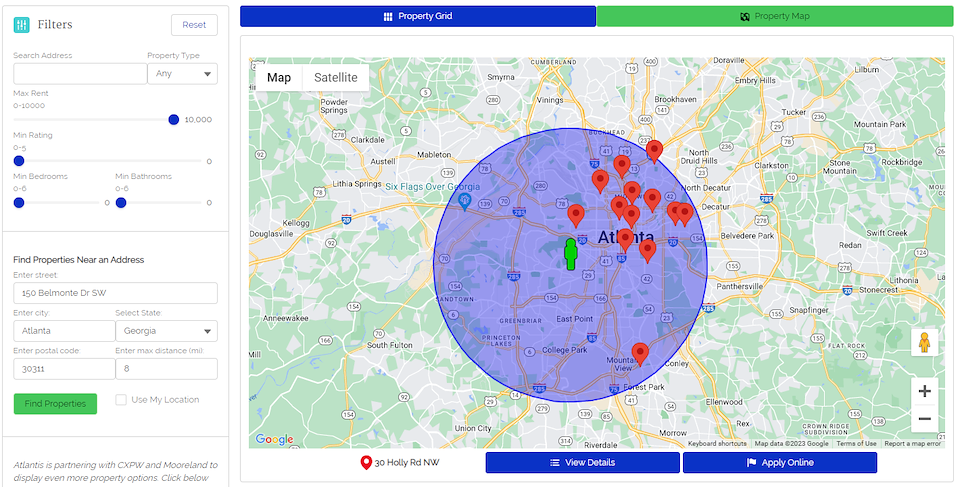
Task: Select the red pin near Mountain View
Action: (640, 354)
